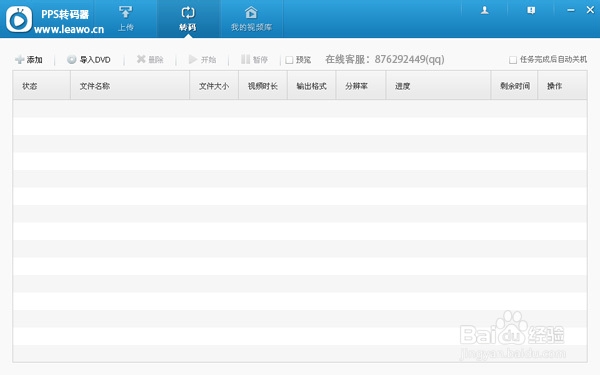
Task: Click 导入DVD import button
Action: 89,59
